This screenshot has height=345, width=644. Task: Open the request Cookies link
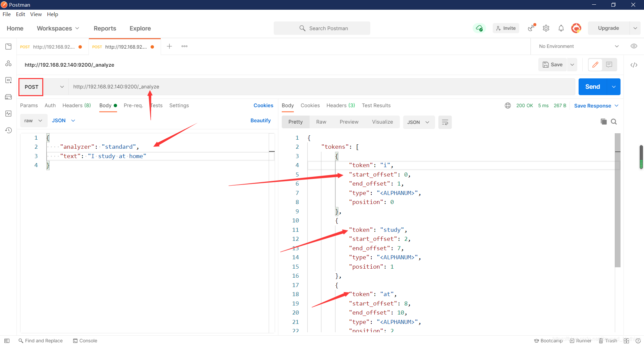coord(263,106)
